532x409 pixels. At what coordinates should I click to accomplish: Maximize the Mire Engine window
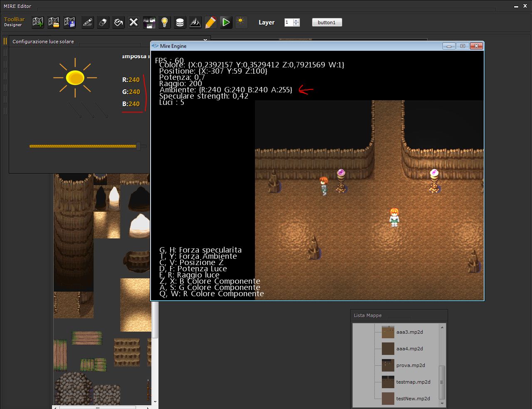pyautogui.click(x=462, y=46)
